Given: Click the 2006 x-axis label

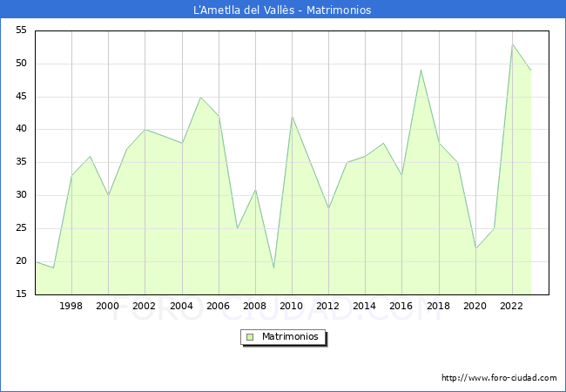Looking at the screenshot, I should tap(218, 306).
